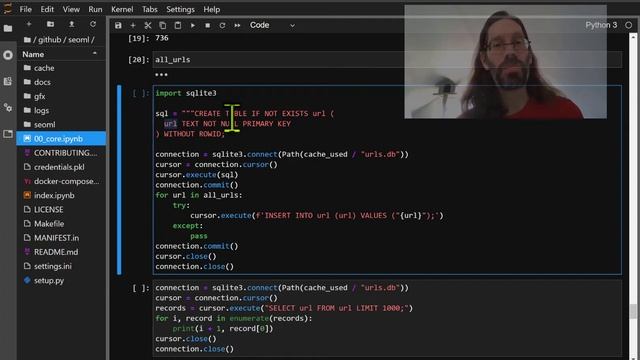
Task: Run the selected cell
Action: click(193, 25)
